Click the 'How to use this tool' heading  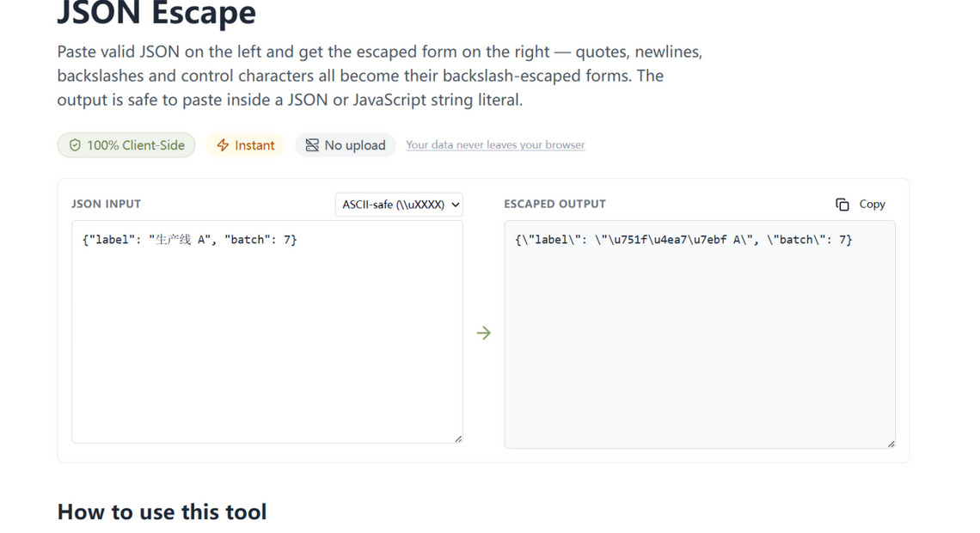click(x=162, y=512)
